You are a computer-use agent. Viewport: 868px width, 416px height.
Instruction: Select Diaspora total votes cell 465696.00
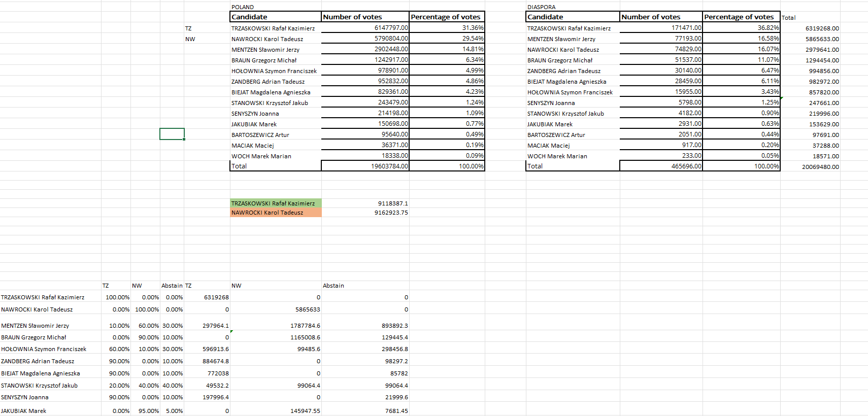pyautogui.click(x=686, y=166)
